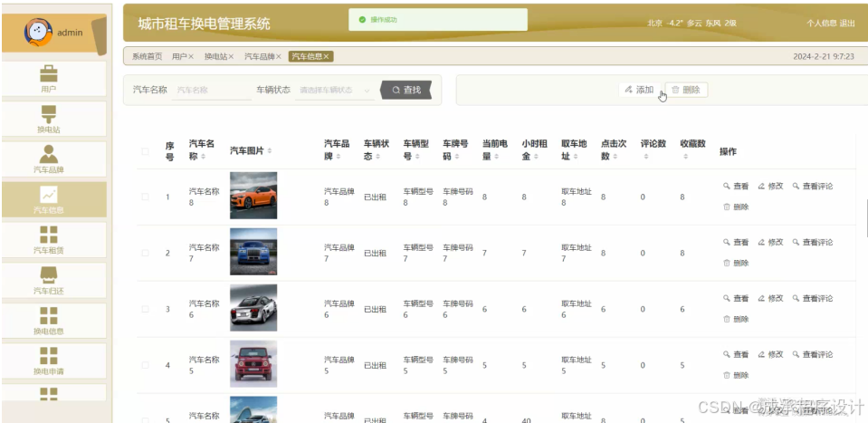The width and height of the screenshot is (868, 423).
Task: Close the 汽车信息 tab with its X
Action: click(x=327, y=56)
